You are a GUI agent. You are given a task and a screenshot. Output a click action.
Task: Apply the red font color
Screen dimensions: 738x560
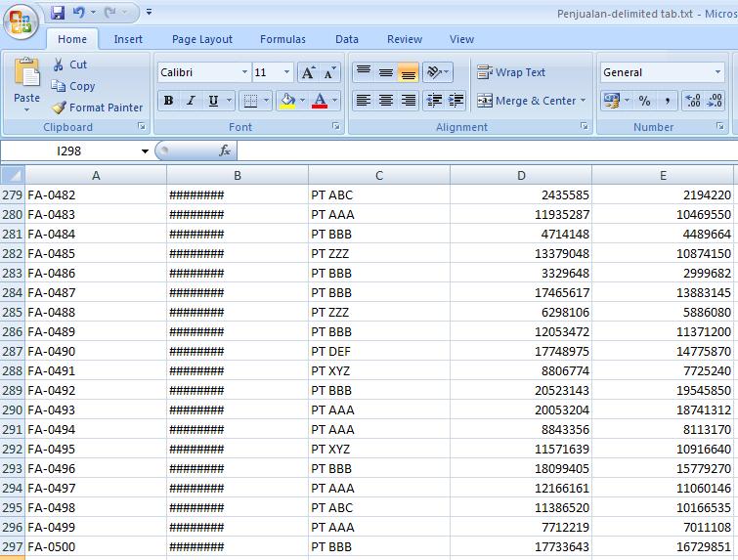point(320,101)
